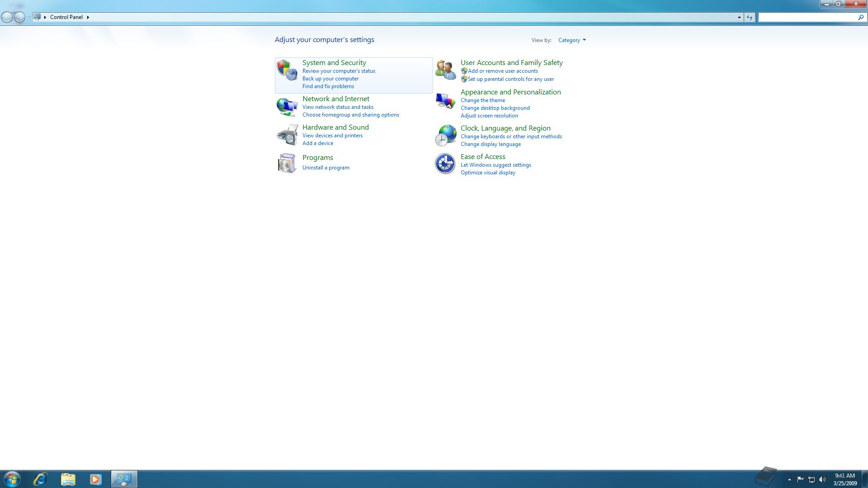868x488 pixels.
Task: Open User Accounts and Family Safety heading
Action: (512, 63)
